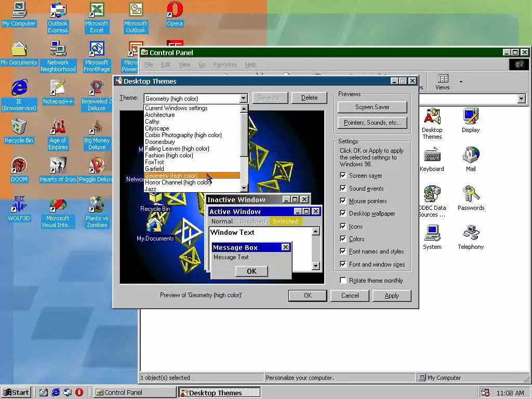Click the Delete theme button
Screen dimensions: 532x399
(310, 98)
